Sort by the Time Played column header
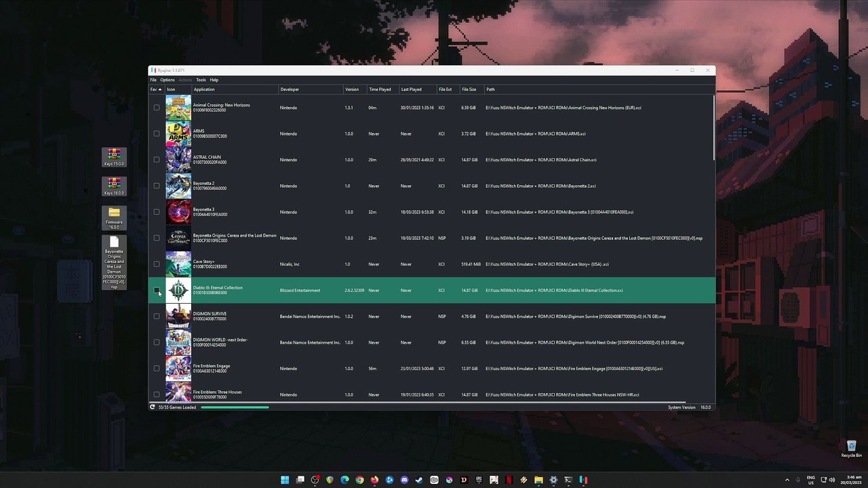Image resolution: width=868 pixels, height=488 pixels. pos(382,89)
